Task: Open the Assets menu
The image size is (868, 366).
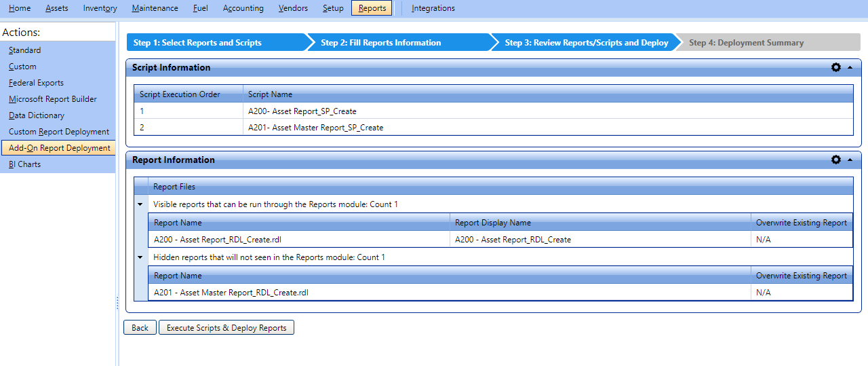Action: click(57, 8)
